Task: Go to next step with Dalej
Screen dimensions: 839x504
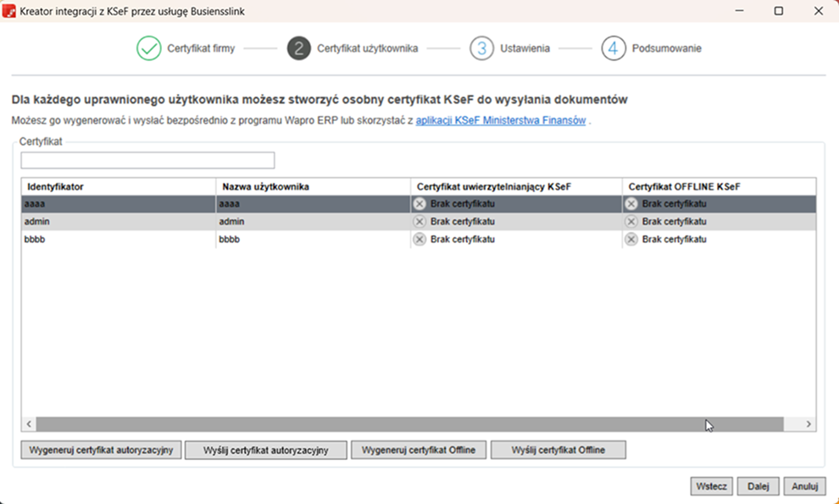Action: 758,486
